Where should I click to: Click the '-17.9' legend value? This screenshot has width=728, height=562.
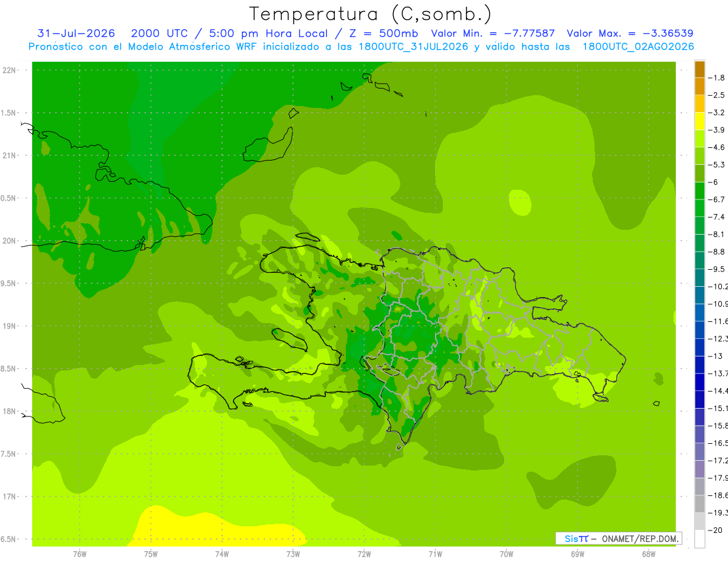click(718, 478)
